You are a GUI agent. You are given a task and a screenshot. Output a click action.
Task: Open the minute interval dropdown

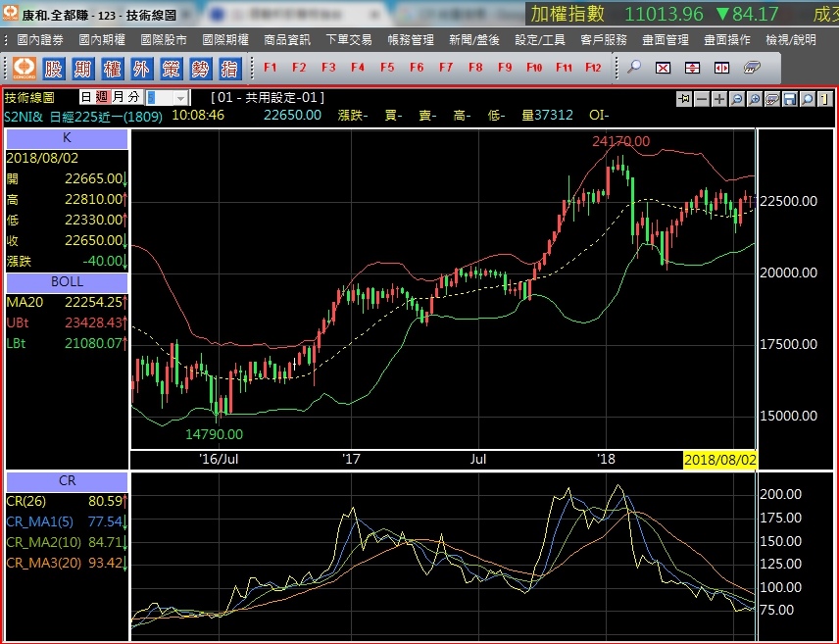point(181,98)
